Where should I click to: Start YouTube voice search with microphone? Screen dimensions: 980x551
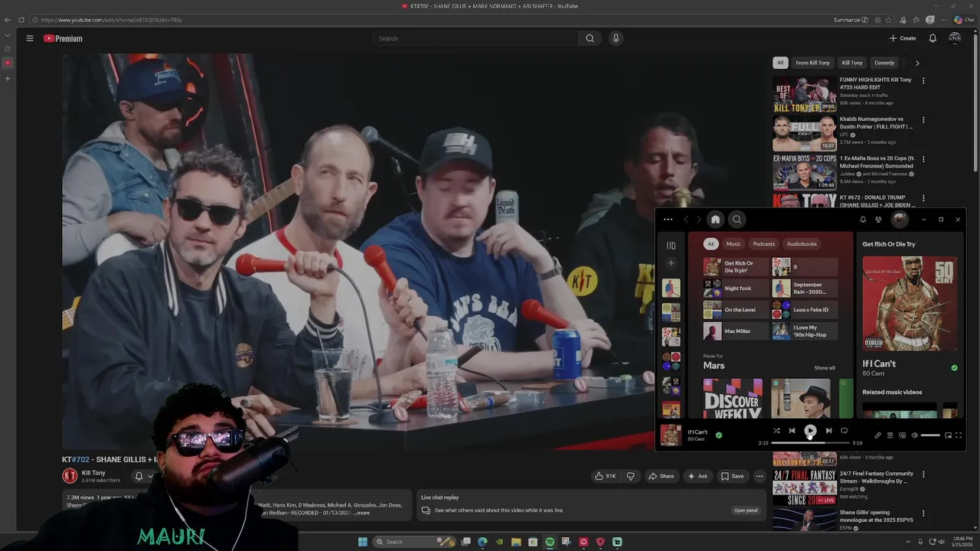click(x=616, y=38)
